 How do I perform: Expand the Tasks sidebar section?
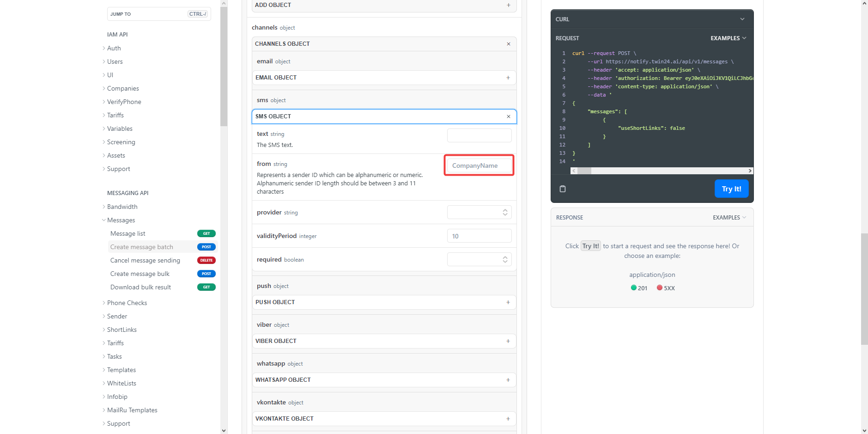pos(114,356)
